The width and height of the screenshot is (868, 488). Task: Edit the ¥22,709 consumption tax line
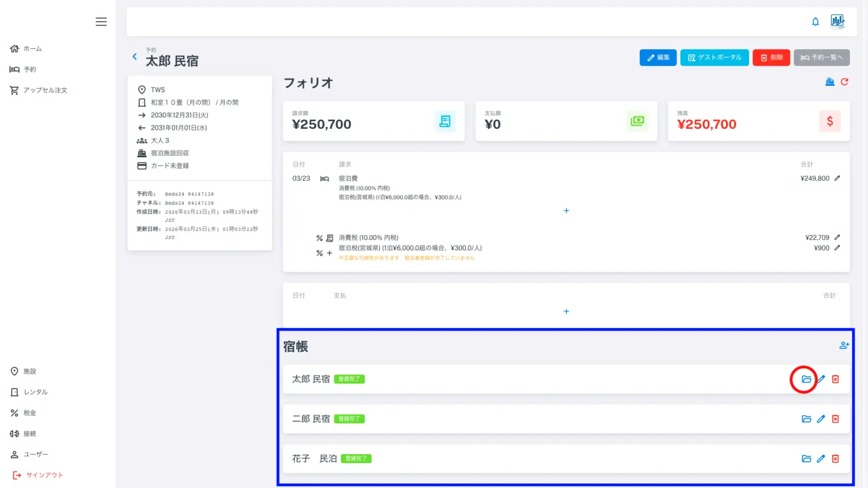pyautogui.click(x=837, y=237)
